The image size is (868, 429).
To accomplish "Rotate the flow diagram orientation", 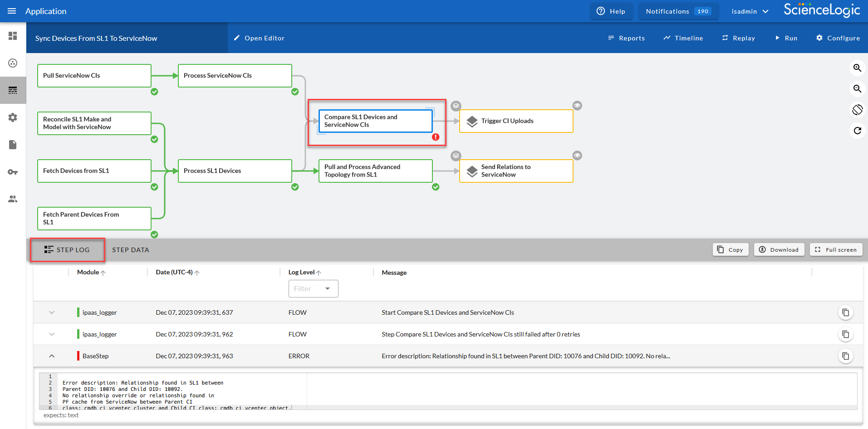I will point(857,110).
